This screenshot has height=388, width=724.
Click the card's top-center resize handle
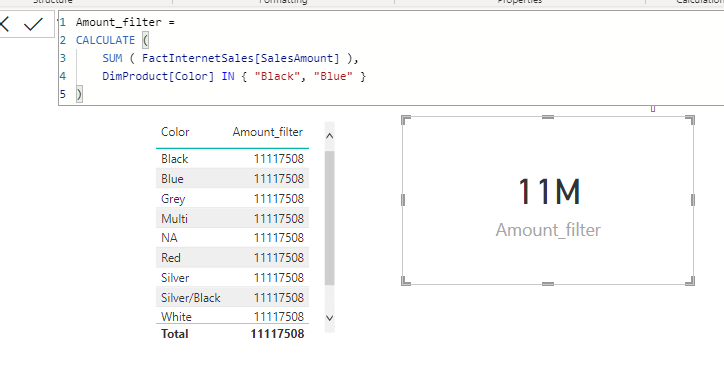[548, 117]
